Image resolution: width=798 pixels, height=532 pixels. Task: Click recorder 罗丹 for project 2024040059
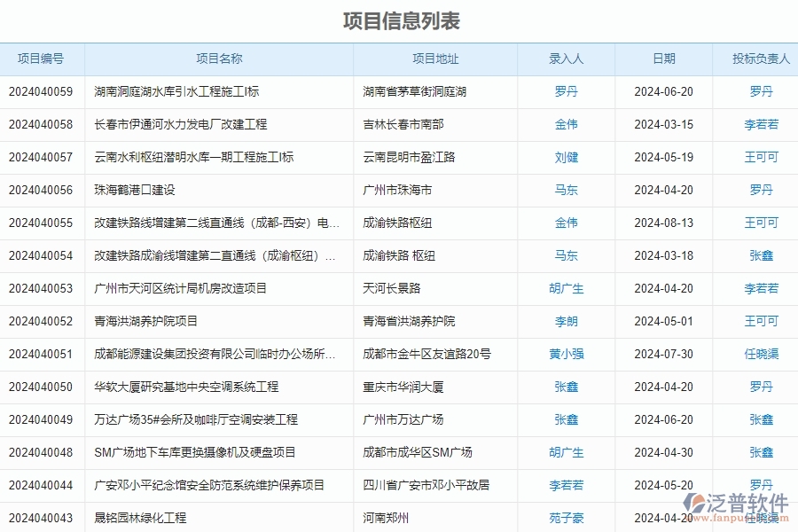point(567,91)
